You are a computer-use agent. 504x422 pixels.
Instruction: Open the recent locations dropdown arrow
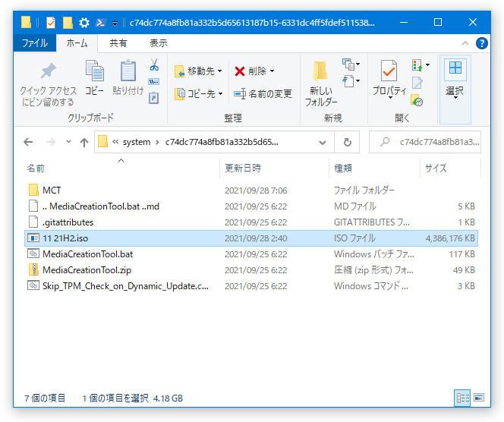68,142
